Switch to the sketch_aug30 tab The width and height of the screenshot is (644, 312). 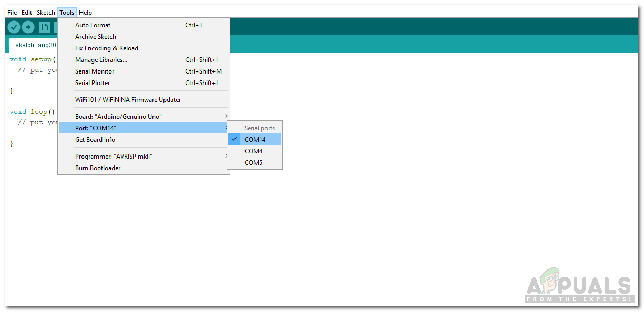33,45
